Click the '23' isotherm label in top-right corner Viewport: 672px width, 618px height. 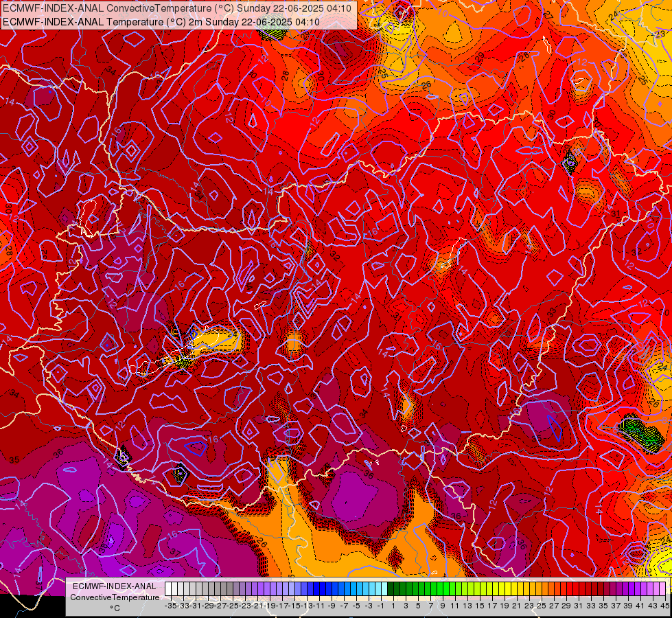(660, 34)
